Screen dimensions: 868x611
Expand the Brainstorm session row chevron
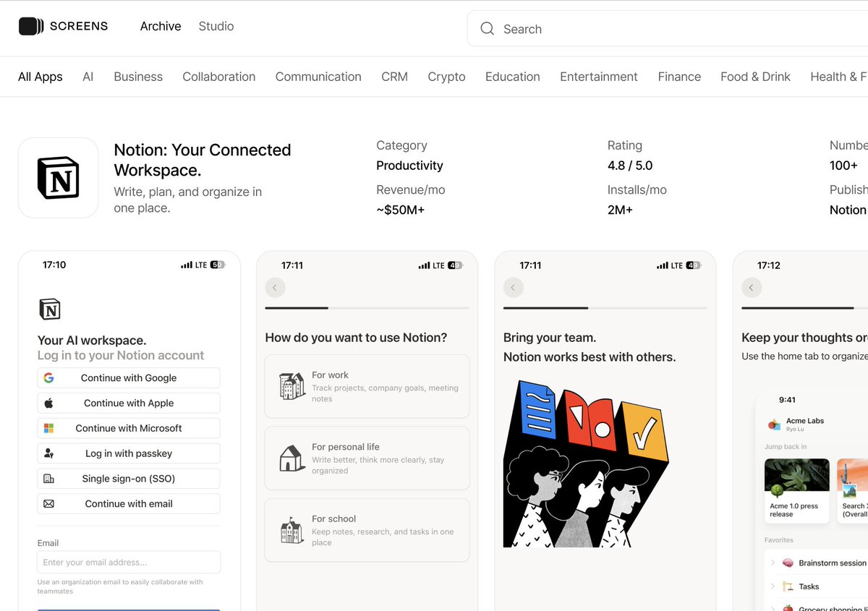(x=773, y=563)
